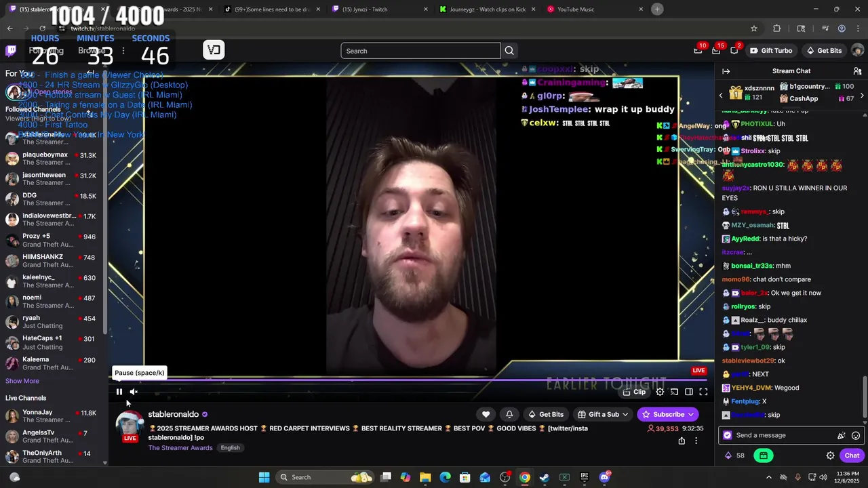Show previous gift leaderboard entries
This screenshot has height=488, width=868.
tap(721, 96)
